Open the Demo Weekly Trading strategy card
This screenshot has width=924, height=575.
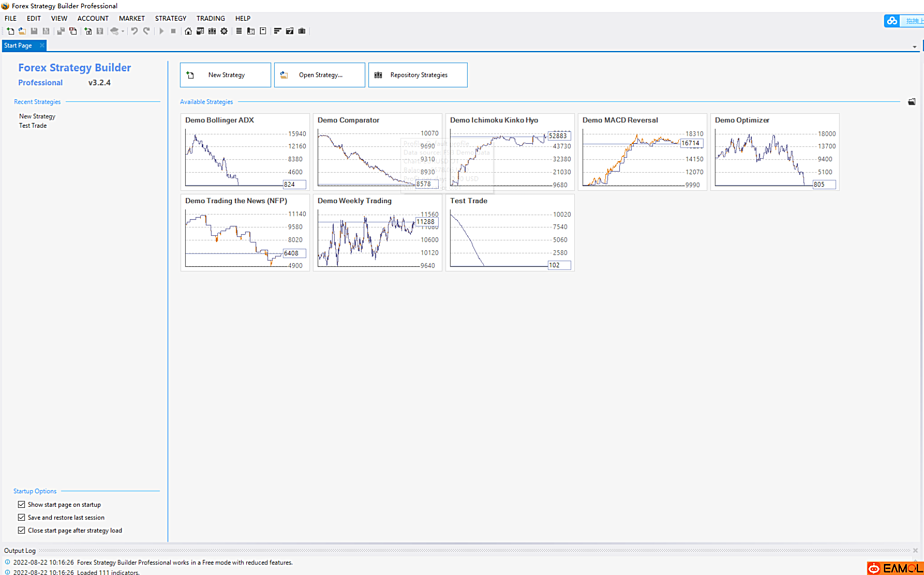coord(378,233)
